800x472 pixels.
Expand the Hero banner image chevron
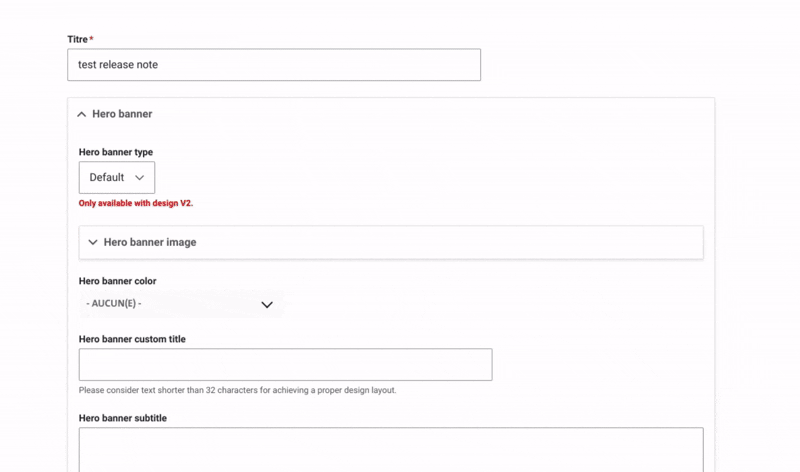(x=93, y=242)
